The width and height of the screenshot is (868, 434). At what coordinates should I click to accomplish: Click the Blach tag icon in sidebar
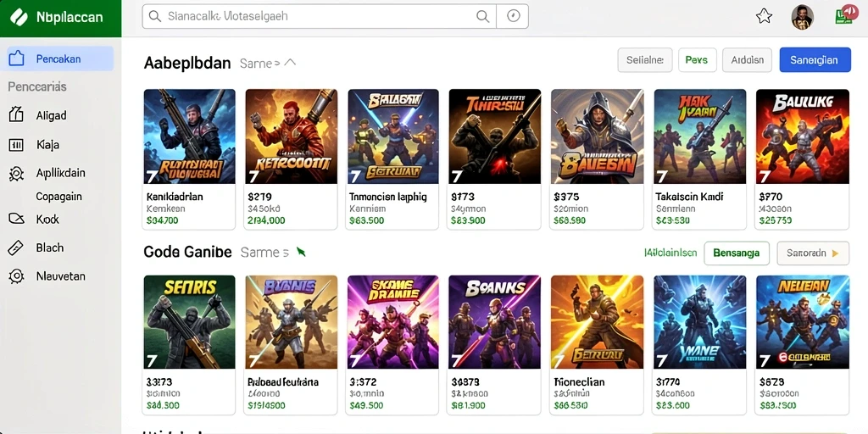pos(17,248)
